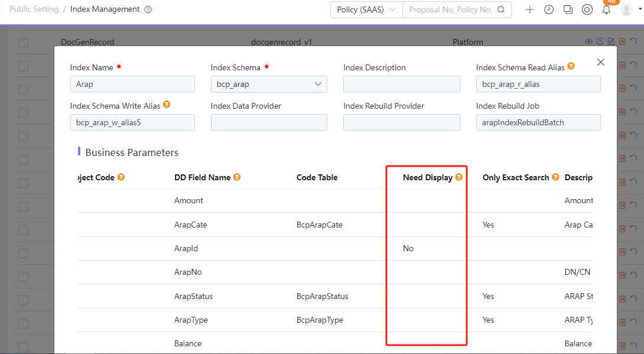Click Yes in the ArapCate Only Exact Search cell
This screenshot has width=644, height=354.
pos(489,225)
